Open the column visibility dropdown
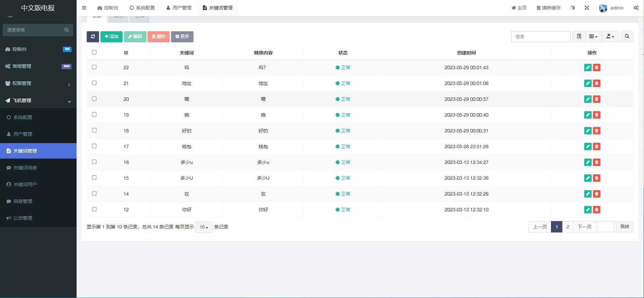This screenshot has width=644, height=298. (x=593, y=37)
